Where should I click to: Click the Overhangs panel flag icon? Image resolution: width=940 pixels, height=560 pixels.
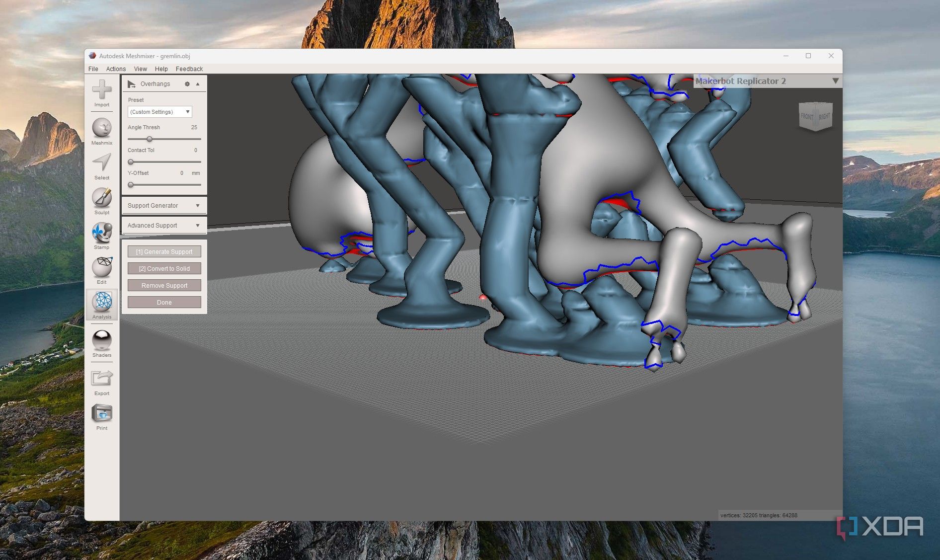pos(132,84)
